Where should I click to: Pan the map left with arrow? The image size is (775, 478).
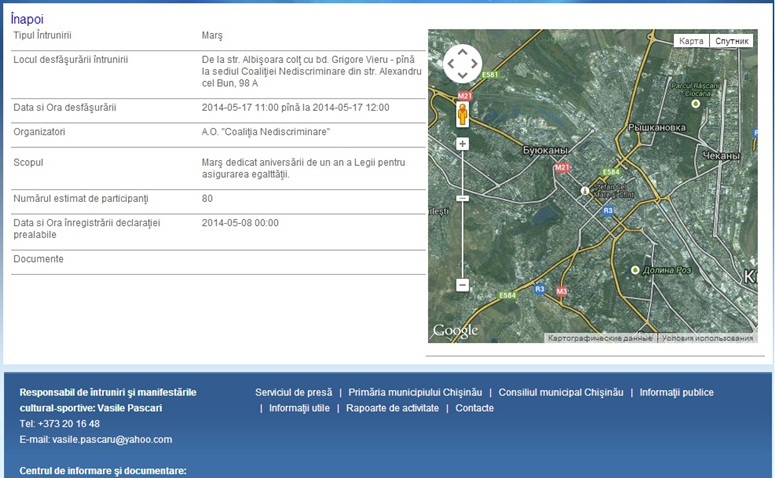coord(450,63)
